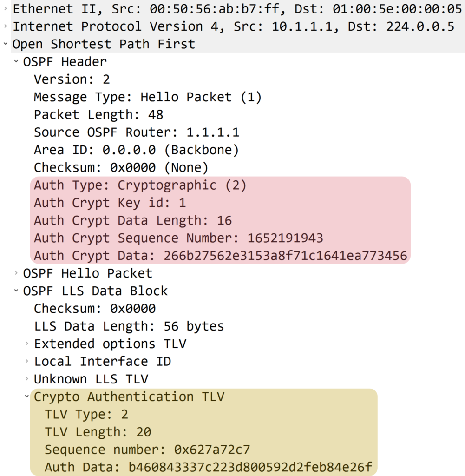The width and height of the screenshot is (465, 476).
Task: Select the Packet Length: 48 field
Action: coord(98,114)
